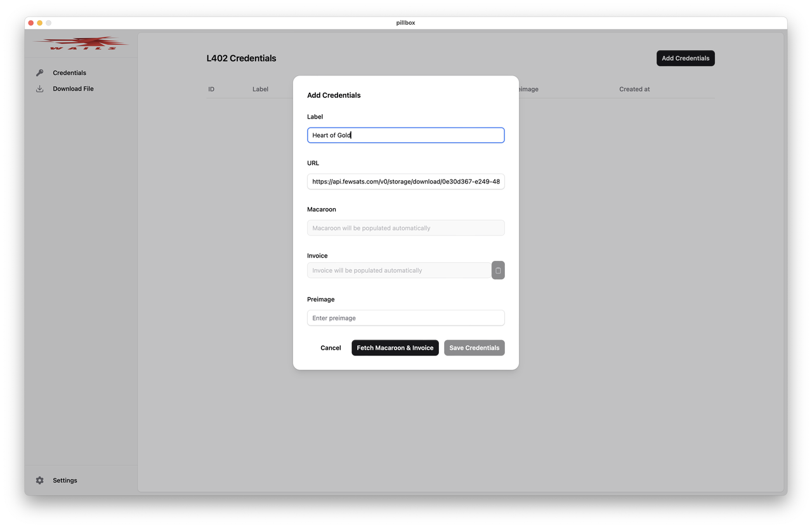812x528 pixels.
Task: Click the download icon in the sidebar
Action: 40,89
